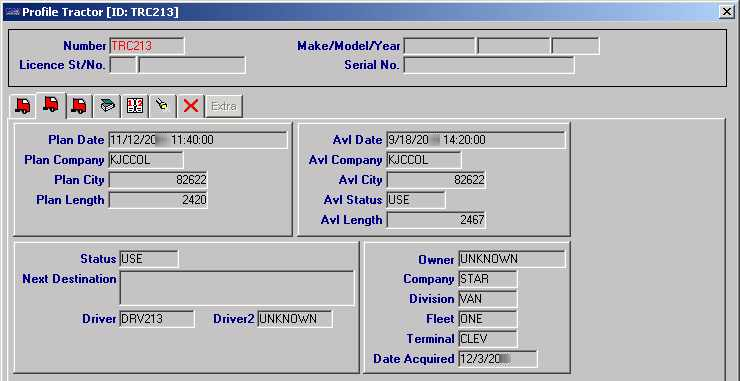Open the Extra tab
The width and height of the screenshot is (740, 381).
click(224, 106)
